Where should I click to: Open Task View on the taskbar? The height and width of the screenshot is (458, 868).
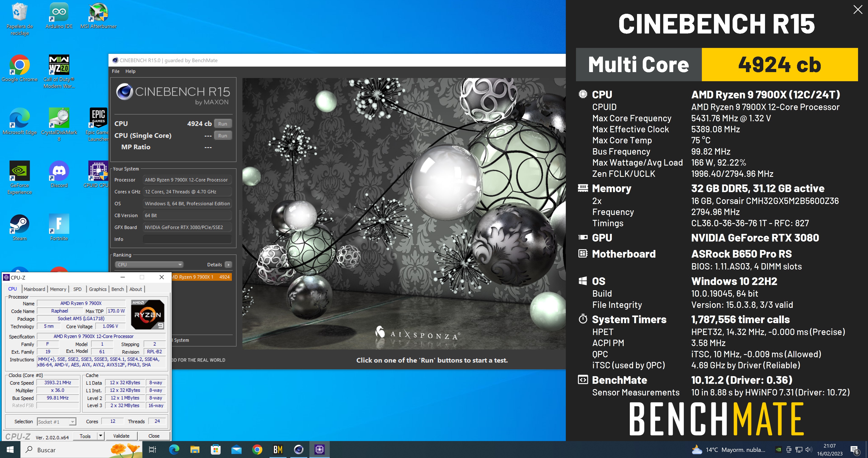[152, 450]
